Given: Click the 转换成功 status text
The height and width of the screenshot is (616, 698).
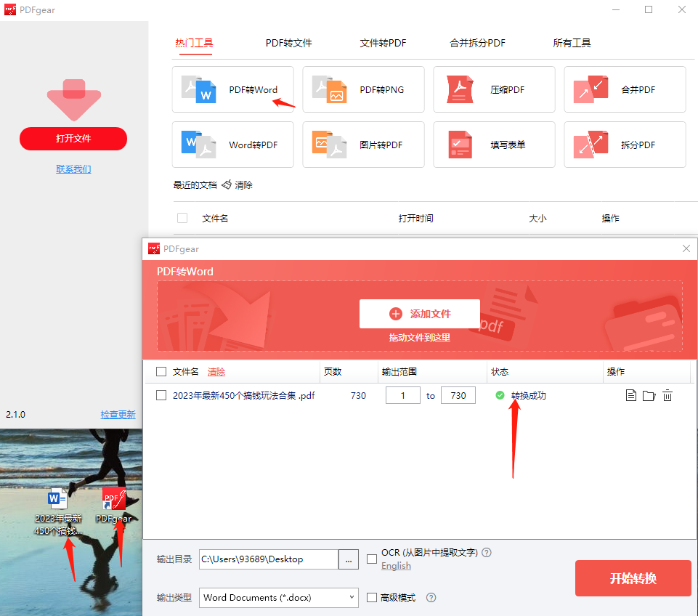Looking at the screenshot, I should point(528,395).
